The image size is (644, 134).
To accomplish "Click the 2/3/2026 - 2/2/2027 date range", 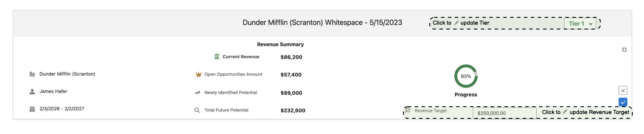I will click(x=62, y=109).
